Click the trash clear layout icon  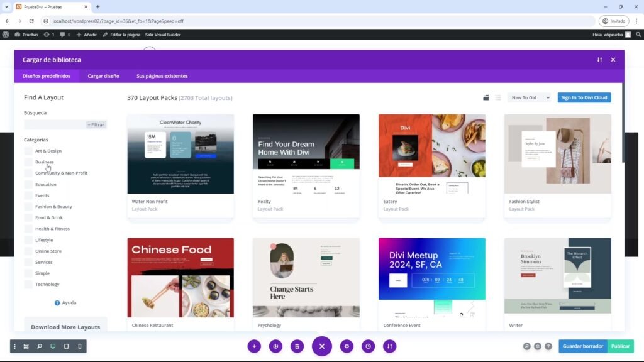pyautogui.click(x=297, y=346)
